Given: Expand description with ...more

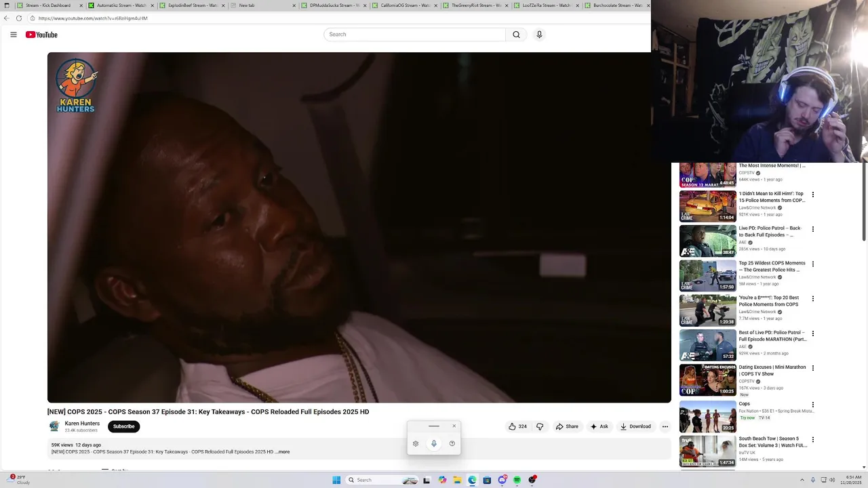Looking at the screenshot, I should tap(283, 452).
